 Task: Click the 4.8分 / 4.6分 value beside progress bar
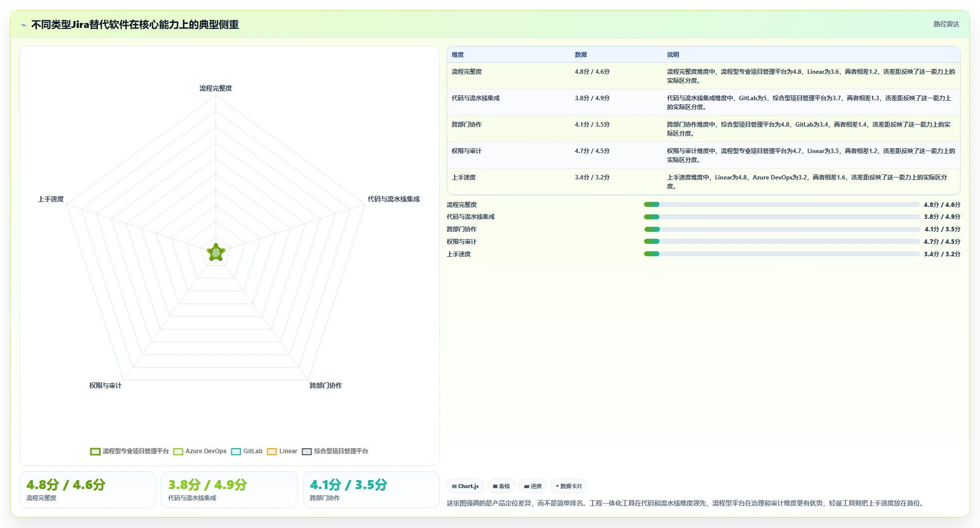[942, 205]
